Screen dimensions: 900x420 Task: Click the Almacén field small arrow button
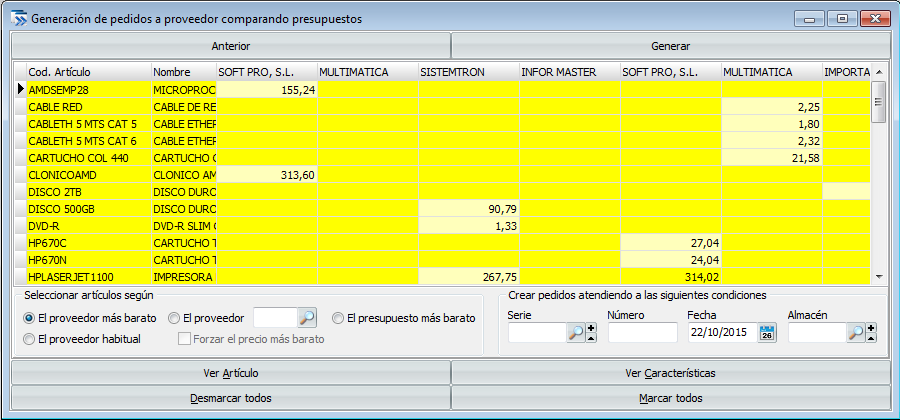(871, 333)
